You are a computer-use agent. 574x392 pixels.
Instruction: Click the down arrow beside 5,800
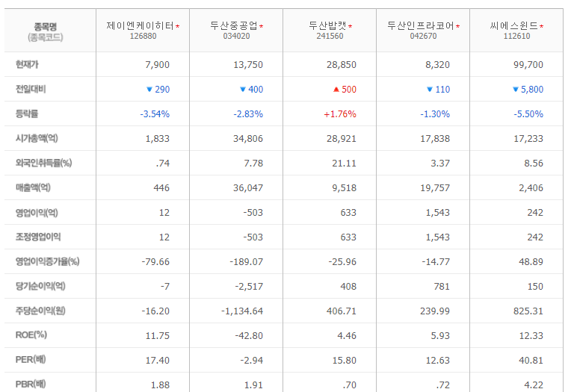pos(516,89)
